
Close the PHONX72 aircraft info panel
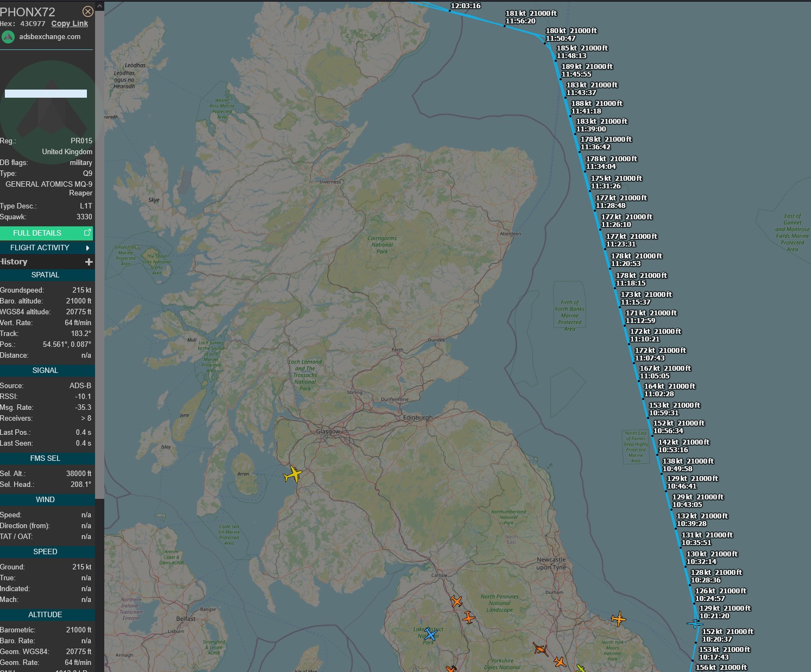coord(87,11)
